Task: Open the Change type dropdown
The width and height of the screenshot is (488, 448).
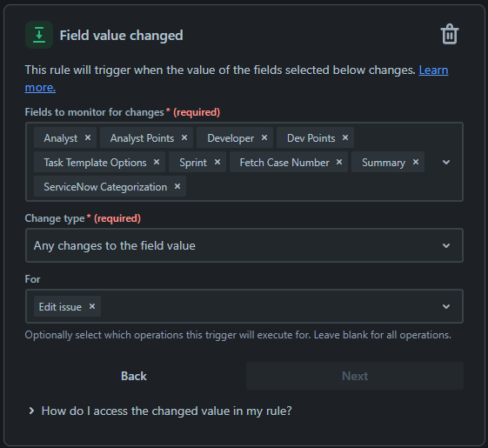Action: [244, 245]
